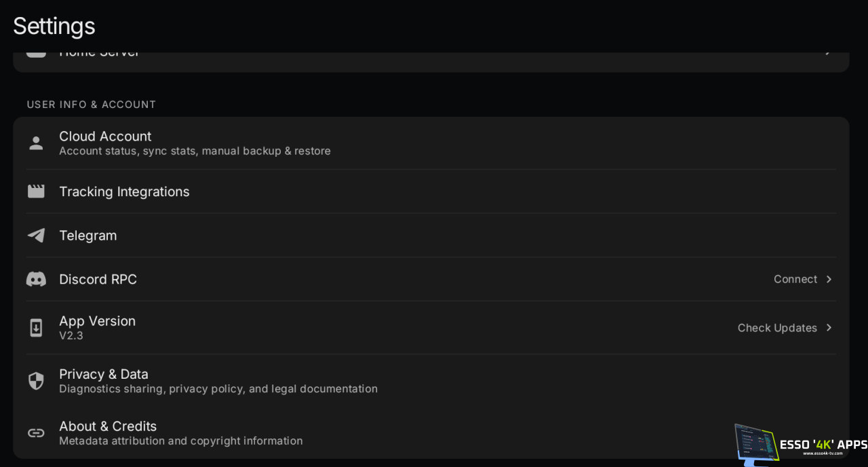
Task: Click Check Updates for the app version
Action: 777,328
